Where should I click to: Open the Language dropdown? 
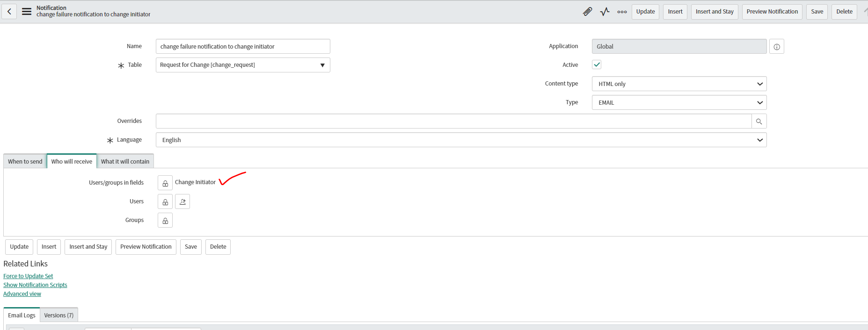[x=461, y=140]
